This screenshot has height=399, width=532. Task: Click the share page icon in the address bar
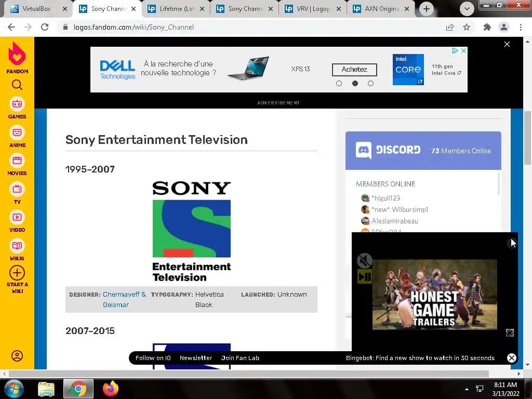450,27
